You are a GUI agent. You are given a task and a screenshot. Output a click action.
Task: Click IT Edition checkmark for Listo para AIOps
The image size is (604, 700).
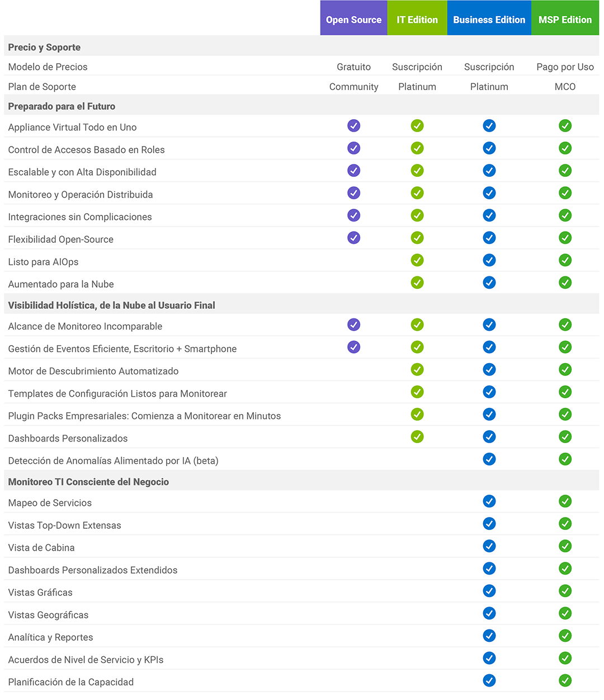point(417,260)
